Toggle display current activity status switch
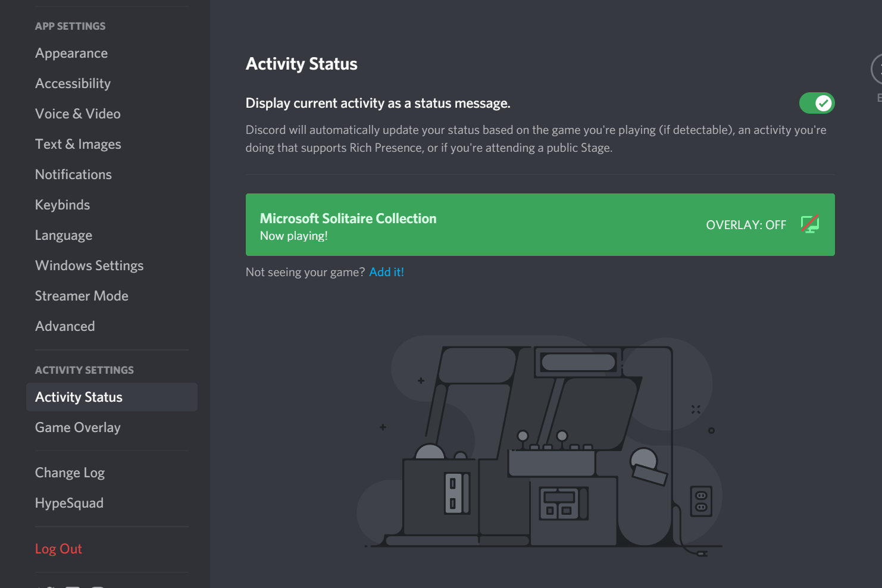882x588 pixels. coord(817,103)
